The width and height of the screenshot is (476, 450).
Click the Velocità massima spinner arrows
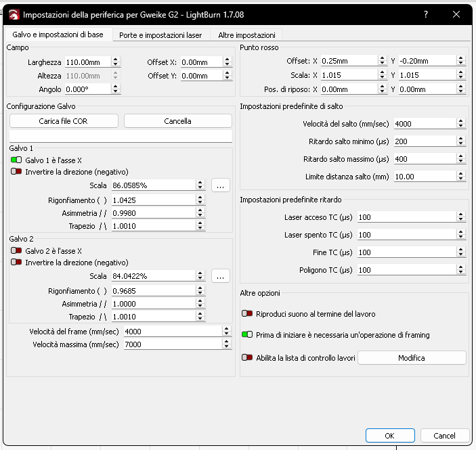(x=227, y=344)
